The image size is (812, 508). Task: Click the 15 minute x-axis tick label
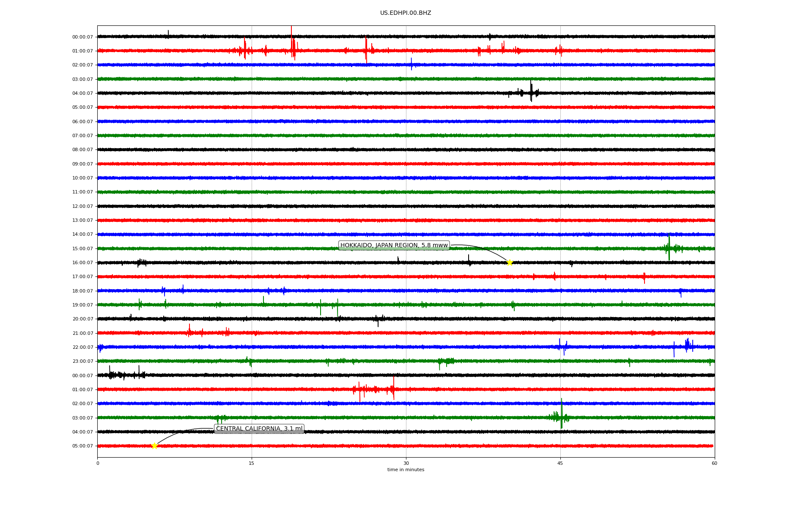pyautogui.click(x=252, y=463)
